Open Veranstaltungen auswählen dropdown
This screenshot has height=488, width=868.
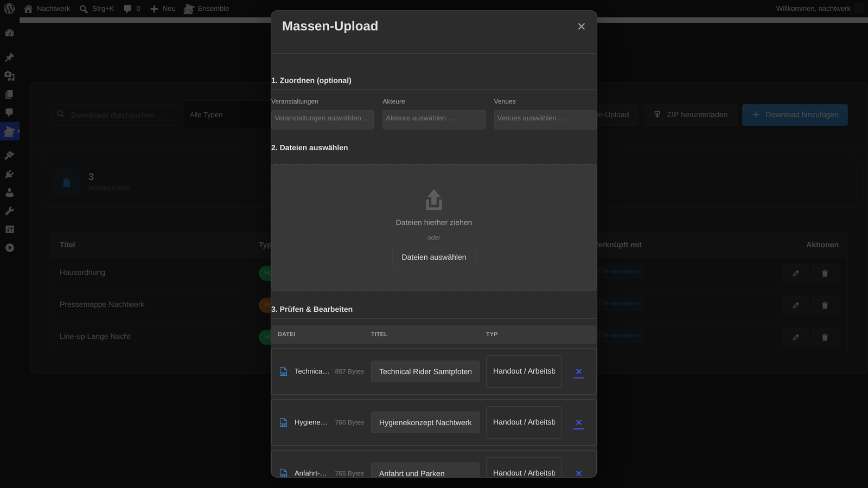[x=322, y=120]
